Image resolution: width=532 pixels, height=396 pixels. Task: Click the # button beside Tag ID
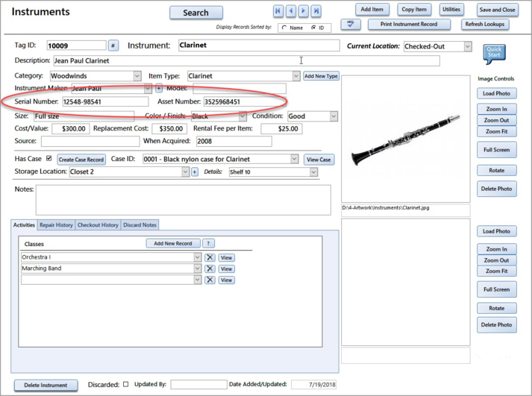point(113,46)
